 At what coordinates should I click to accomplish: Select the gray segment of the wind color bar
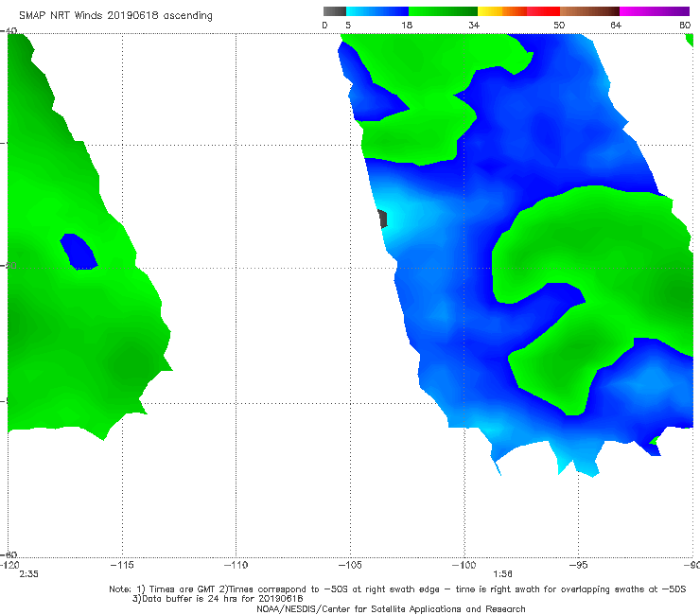[334, 11]
